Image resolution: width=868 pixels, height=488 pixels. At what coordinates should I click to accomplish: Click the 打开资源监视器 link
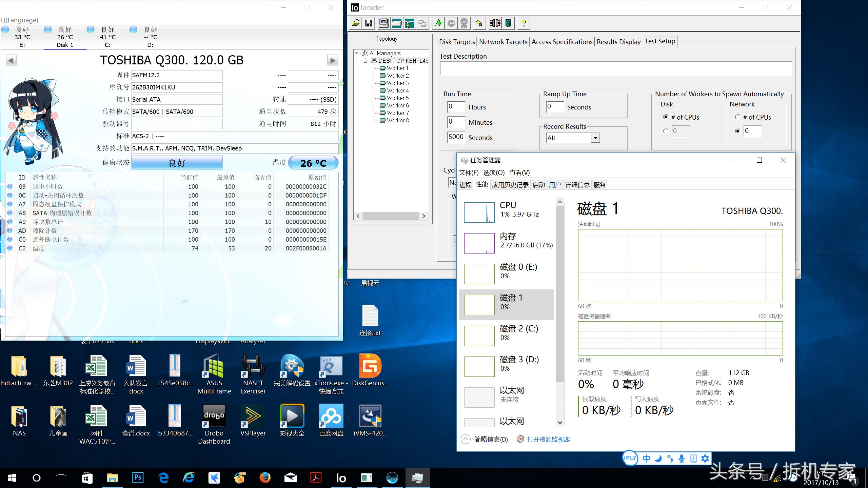click(548, 439)
